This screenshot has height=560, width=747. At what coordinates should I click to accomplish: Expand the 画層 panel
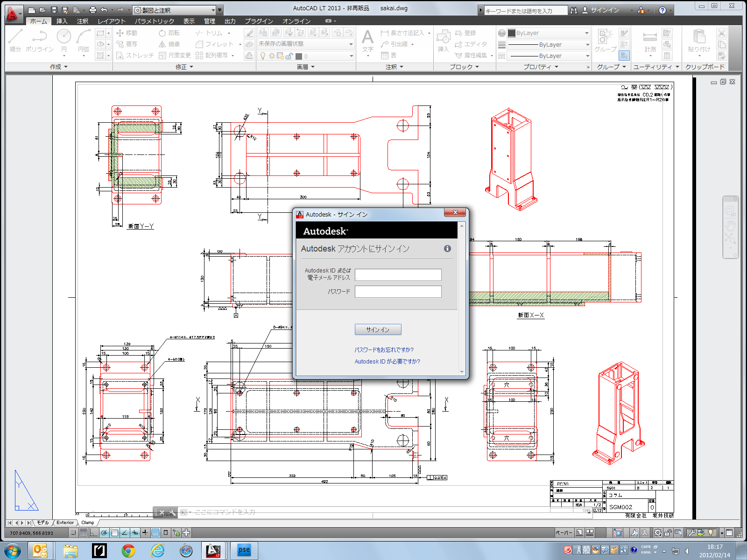(306, 67)
